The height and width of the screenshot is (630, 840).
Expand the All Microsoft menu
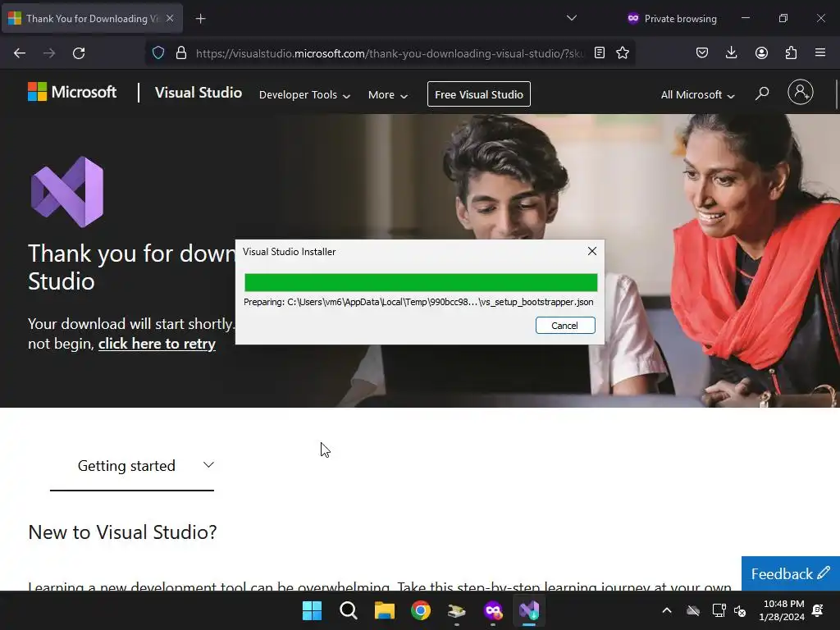[x=697, y=95]
